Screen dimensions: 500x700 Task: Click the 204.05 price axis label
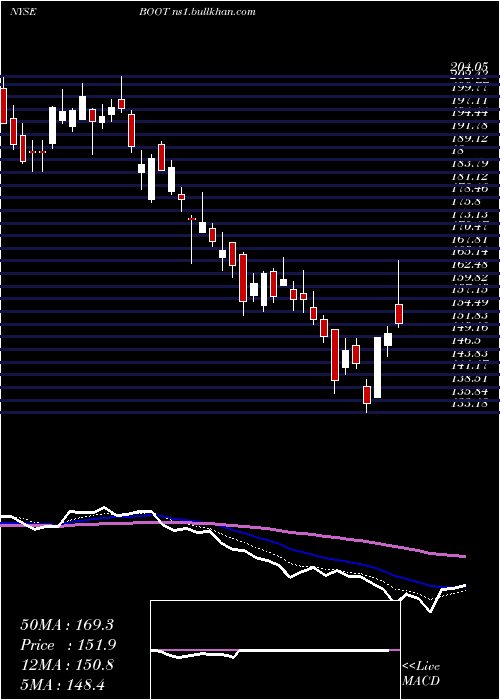(x=469, y=67)
